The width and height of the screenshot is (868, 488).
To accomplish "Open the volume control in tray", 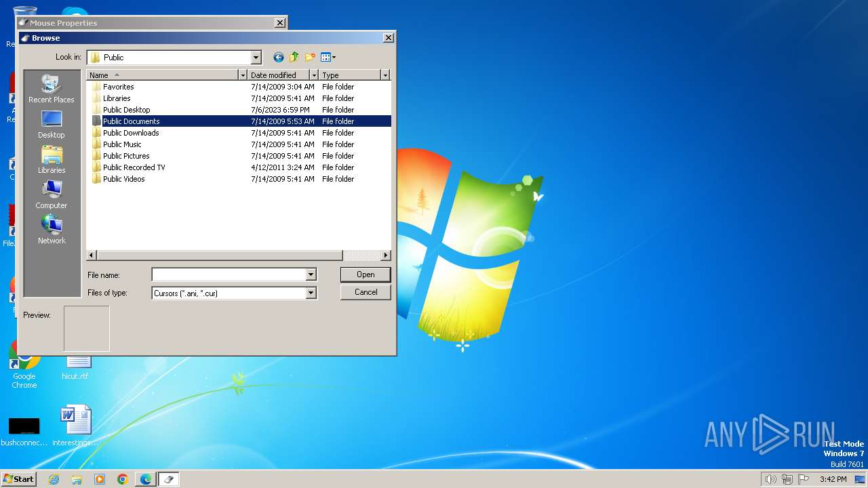I will coord(770,479).
